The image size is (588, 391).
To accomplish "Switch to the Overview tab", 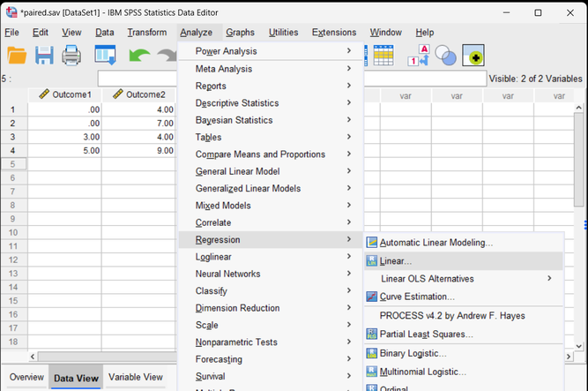I will coord(26,377).
